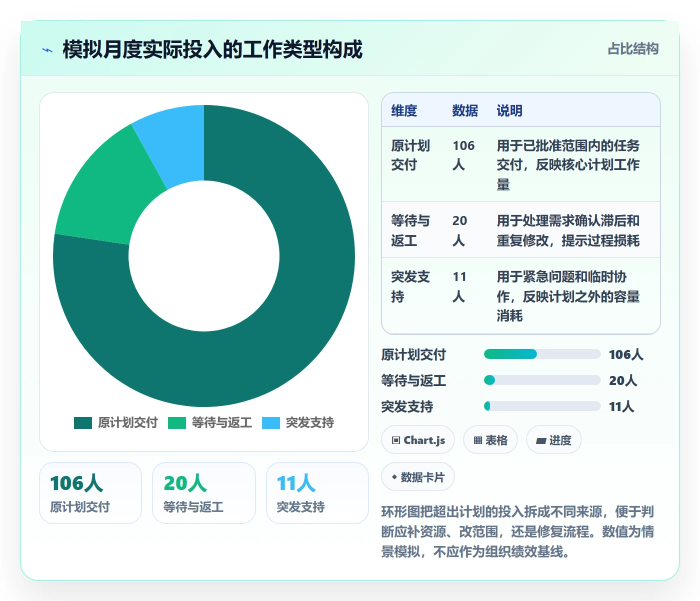The width and height of the screenshot is (700, 601).
Task: Click the 突发支持 progress bar
Action: tap(542, 406)
